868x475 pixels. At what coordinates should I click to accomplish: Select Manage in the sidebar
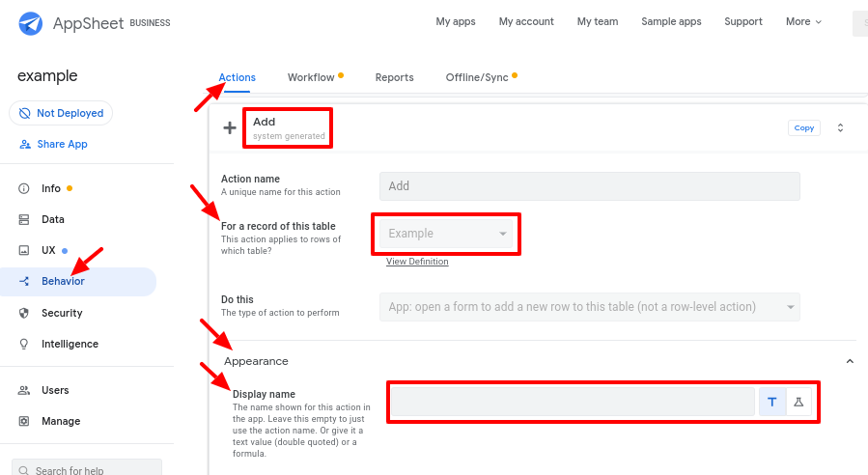click(61, 421)
